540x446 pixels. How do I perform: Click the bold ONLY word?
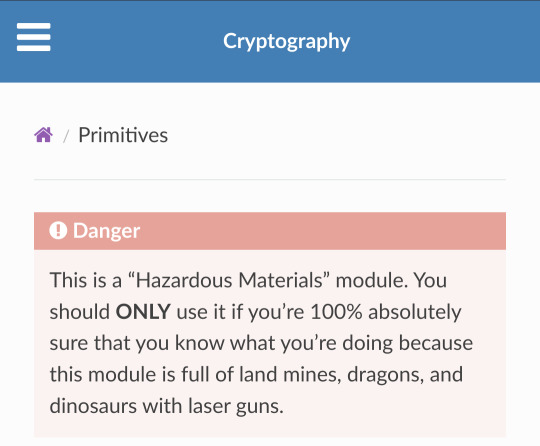[143, 312]
